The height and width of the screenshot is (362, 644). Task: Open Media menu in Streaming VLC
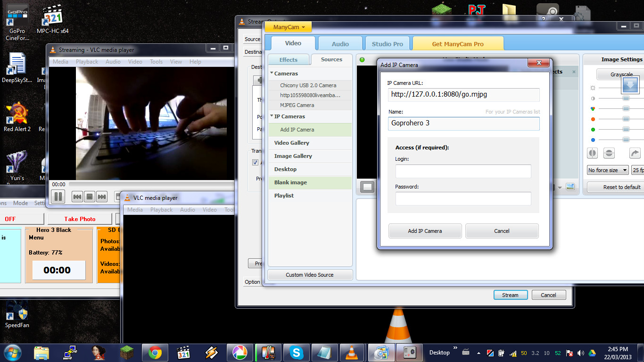(x=60, y=62)
